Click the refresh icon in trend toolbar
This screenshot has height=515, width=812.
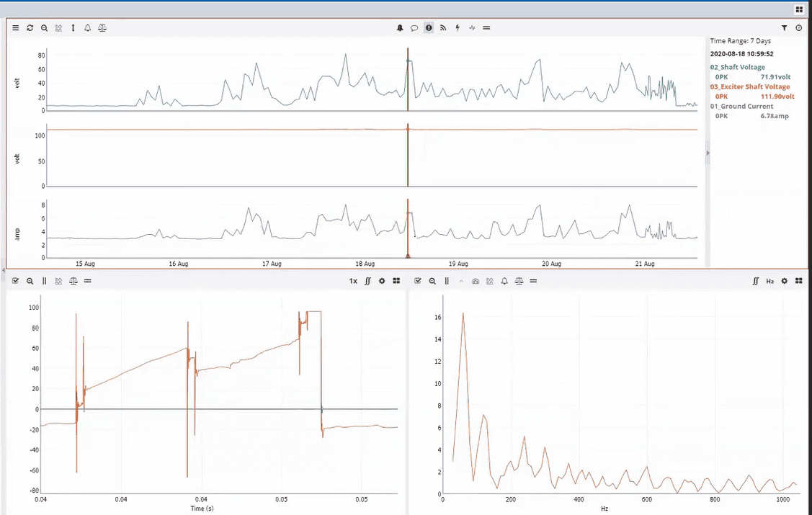click(x=30, y=28)
